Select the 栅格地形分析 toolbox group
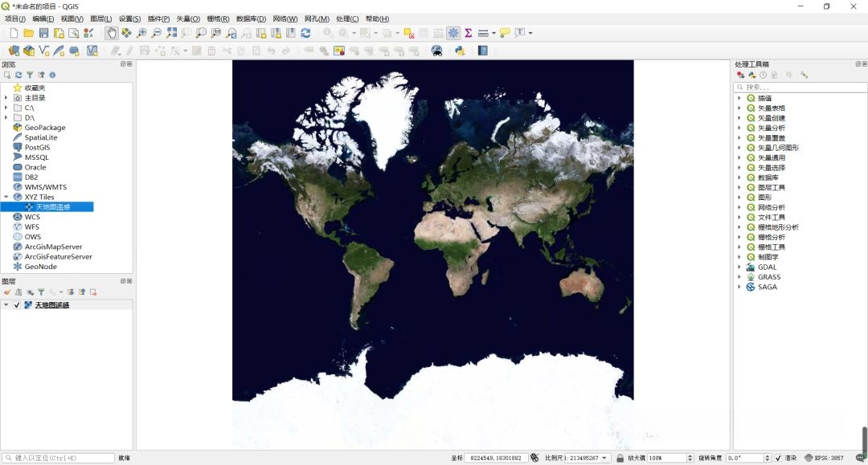Image resolution: width=868 pixels, height=465 pixels. 778,227
